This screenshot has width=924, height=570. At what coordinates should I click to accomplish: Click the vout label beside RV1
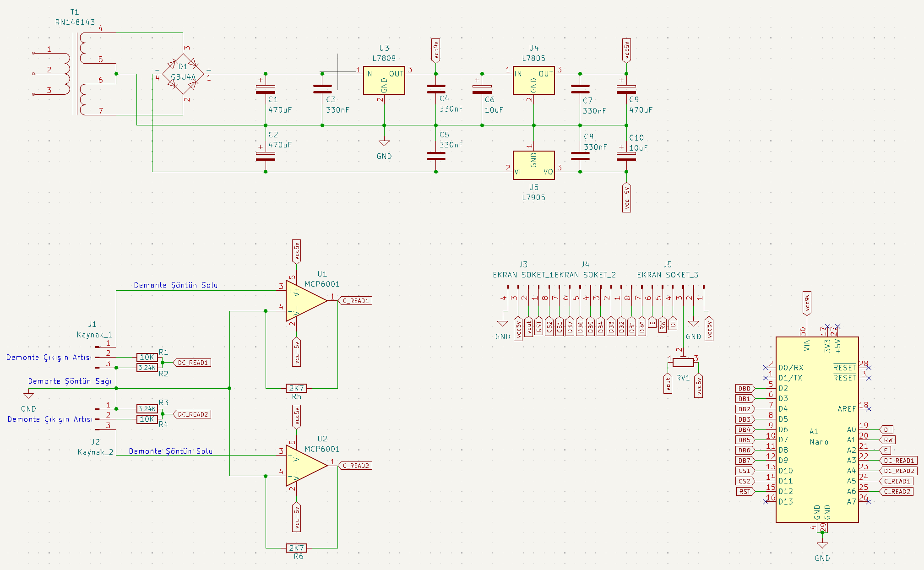pyautogui.click(x=668, y=383)
